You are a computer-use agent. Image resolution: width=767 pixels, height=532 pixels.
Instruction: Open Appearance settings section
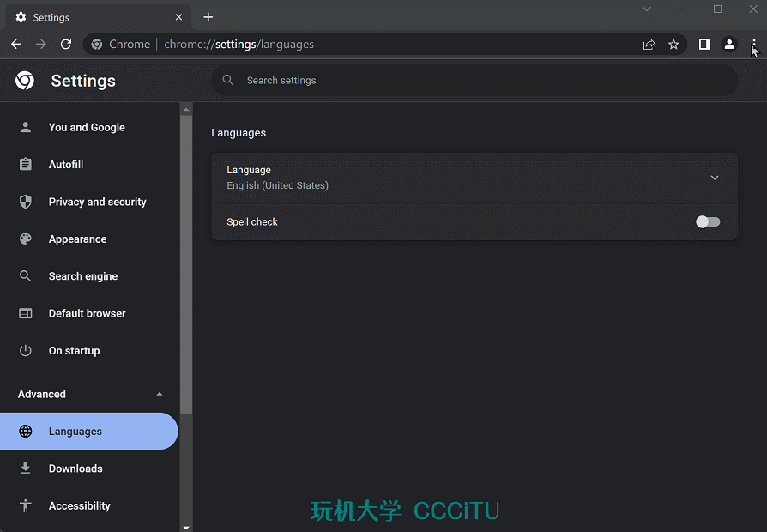click(x=77, y=239)
